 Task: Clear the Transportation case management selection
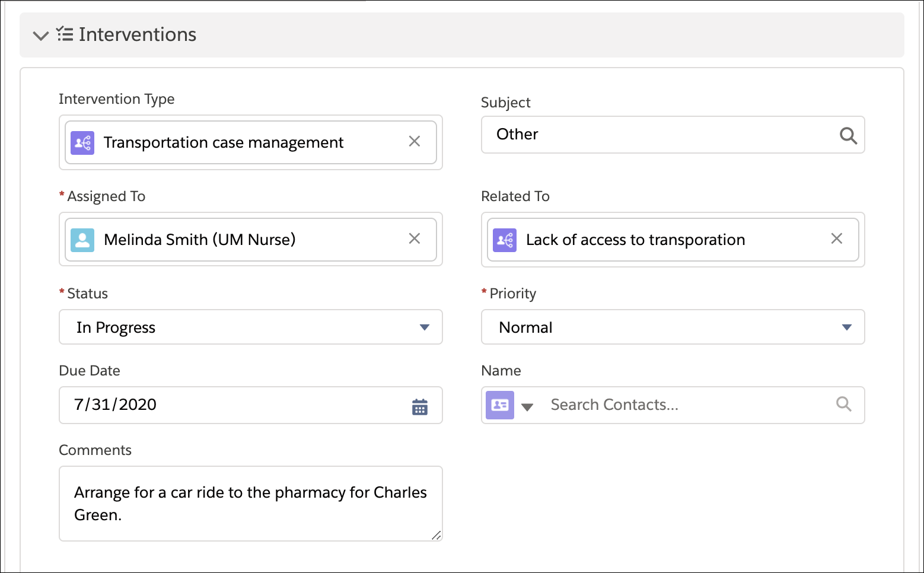(415, 141)
